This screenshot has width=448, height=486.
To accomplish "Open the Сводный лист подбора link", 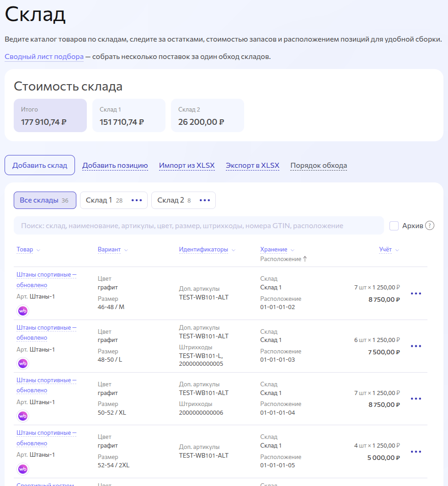I will [44, 57].
